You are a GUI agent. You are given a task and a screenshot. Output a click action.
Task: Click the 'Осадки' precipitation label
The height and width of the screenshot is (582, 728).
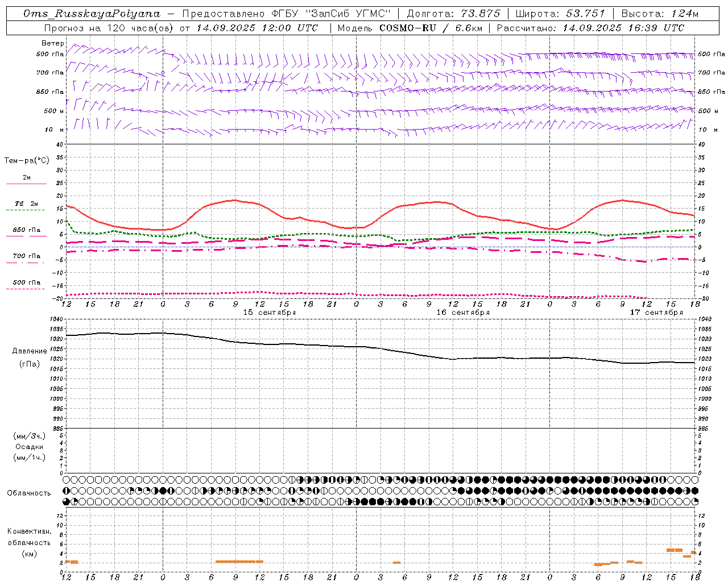point(30,447)
